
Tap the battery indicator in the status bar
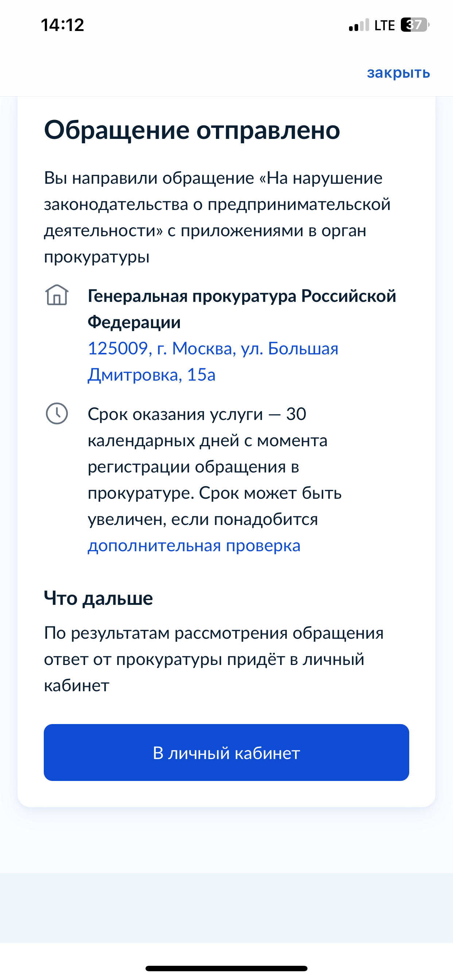[x=415, y=25]
